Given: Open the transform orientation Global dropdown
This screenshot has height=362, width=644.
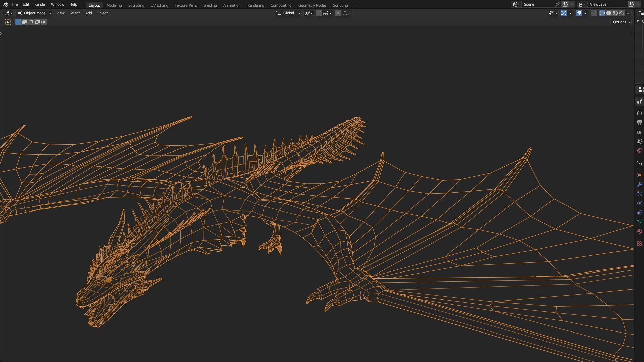Looking at the screenshot, I should point(288,13).
